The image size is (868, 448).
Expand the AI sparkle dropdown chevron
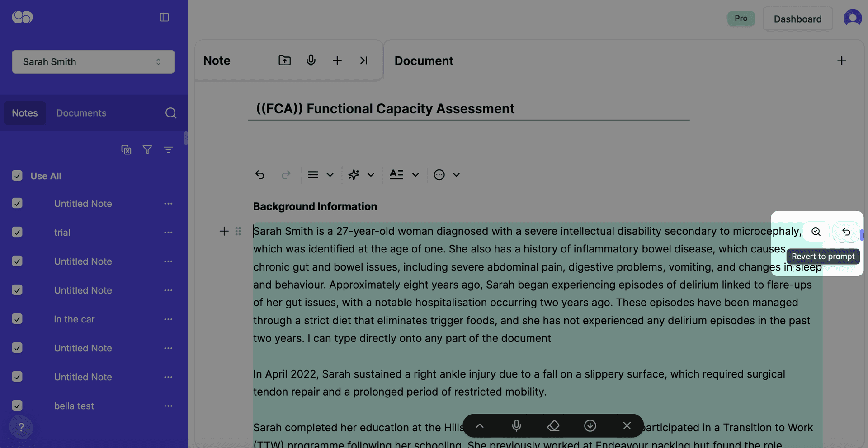click(x=371, y=175)
